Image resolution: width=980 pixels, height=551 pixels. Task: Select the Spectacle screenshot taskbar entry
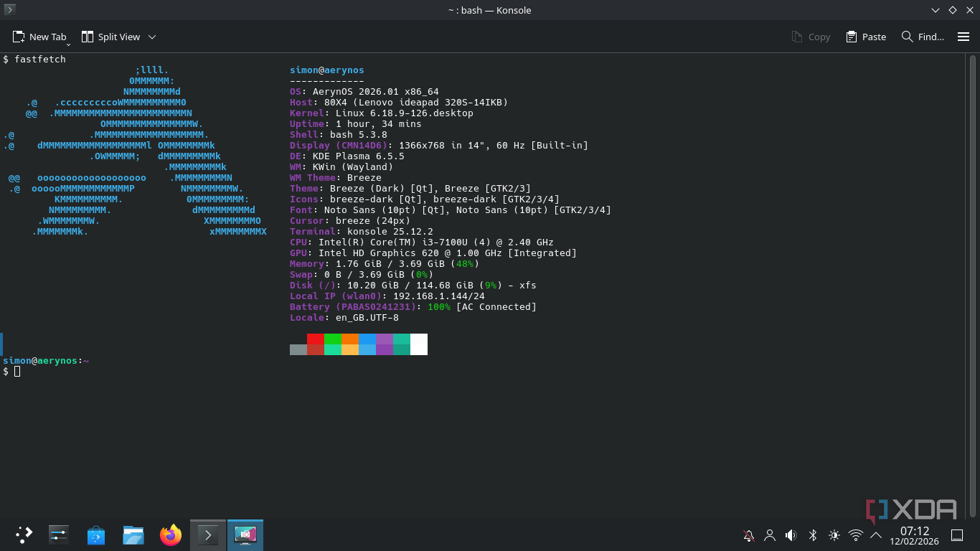[245, 534]
